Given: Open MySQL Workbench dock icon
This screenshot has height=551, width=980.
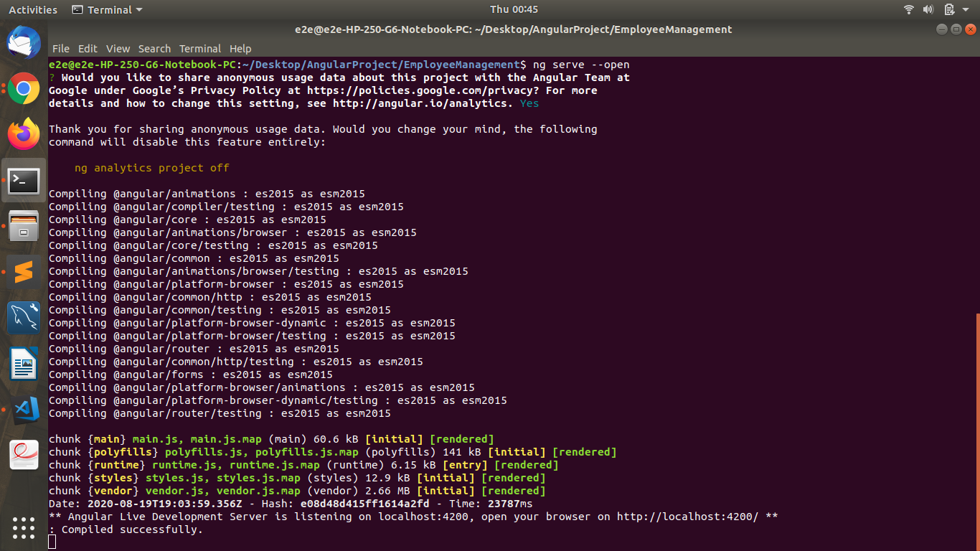Looking at the screenshot, I should [24, 318].
